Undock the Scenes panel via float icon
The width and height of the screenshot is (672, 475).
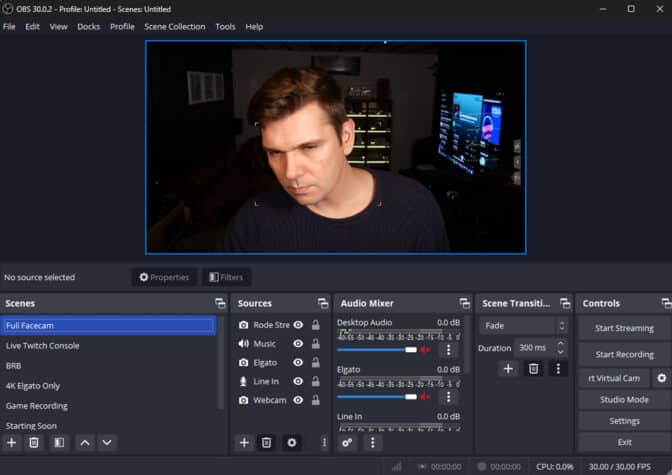[220, 303]
